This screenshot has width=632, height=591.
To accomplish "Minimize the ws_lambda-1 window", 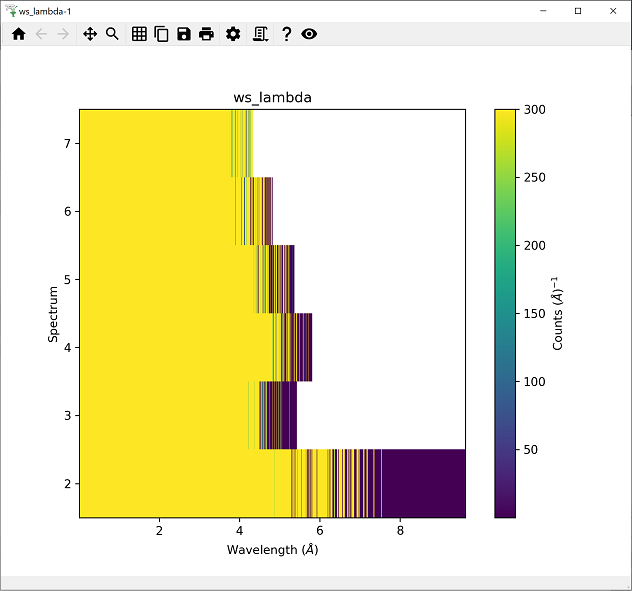I will pos(544,10).
